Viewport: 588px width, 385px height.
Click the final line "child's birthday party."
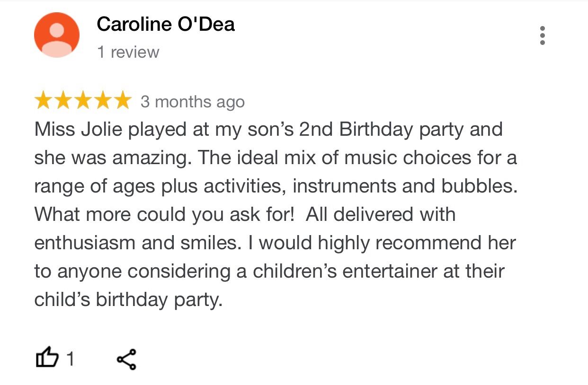pos(128,300)
